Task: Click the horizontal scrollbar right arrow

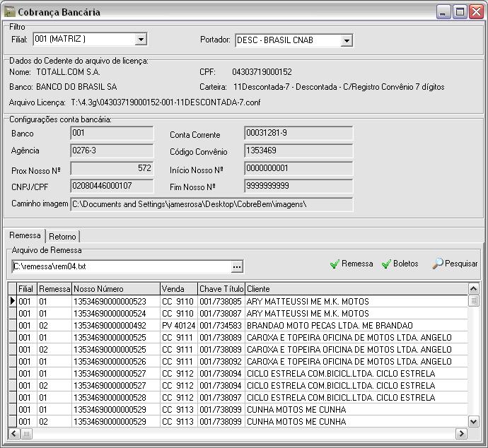Action: 462,433
